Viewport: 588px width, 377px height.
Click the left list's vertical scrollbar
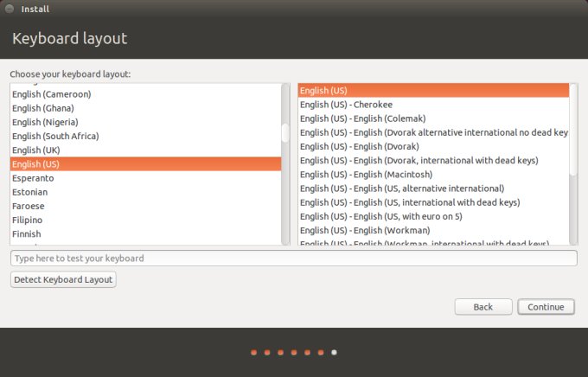coord(285,133)
